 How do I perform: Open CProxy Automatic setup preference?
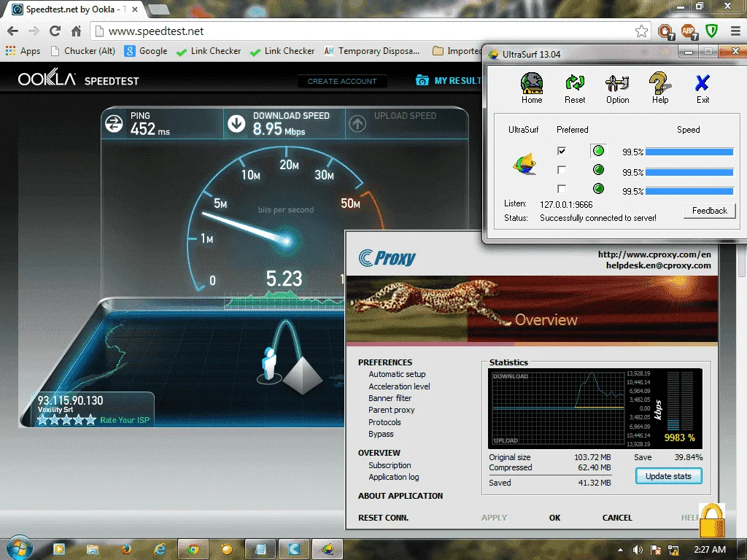(397, 374)
